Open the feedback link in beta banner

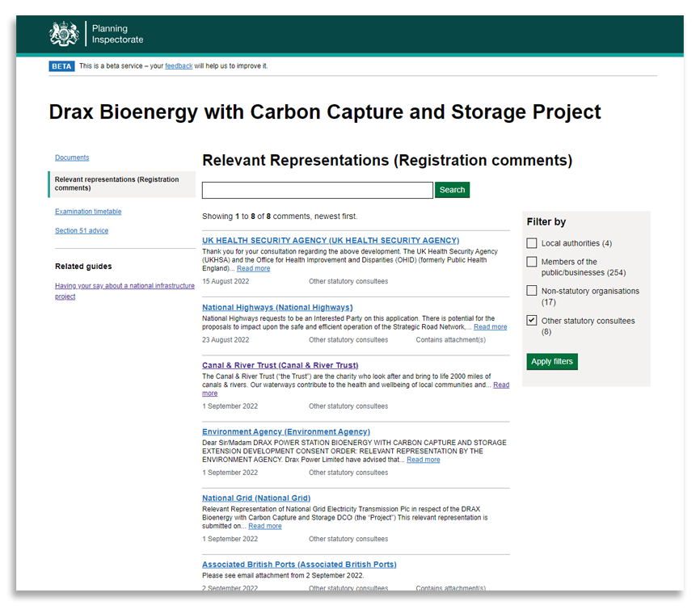[179, 66]
